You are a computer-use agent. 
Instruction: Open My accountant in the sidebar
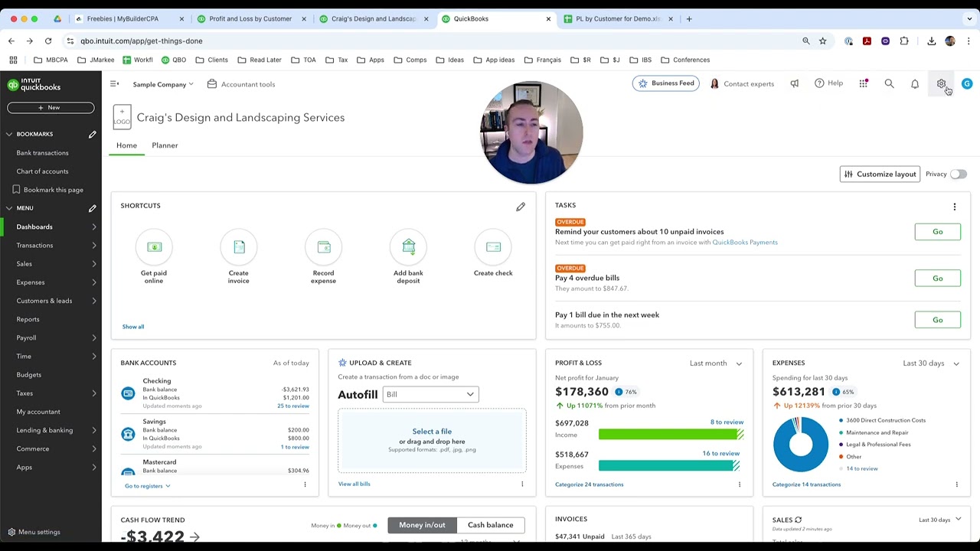coord(38,412)
